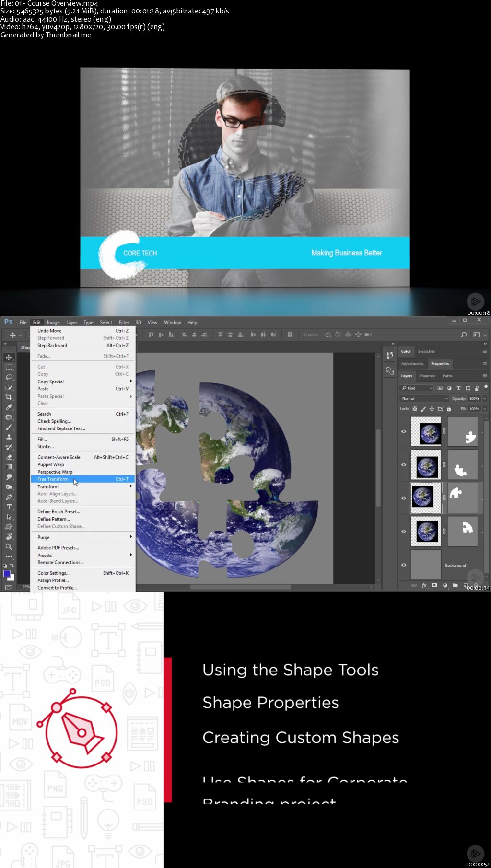Open the Image menu
491x868 pixels.
coord(53,322)
